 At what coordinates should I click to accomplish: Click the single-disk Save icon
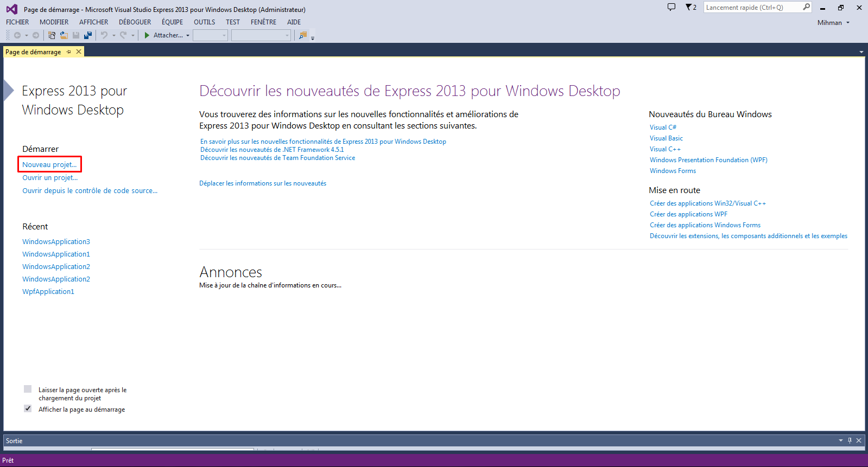[x=76, y=35]
